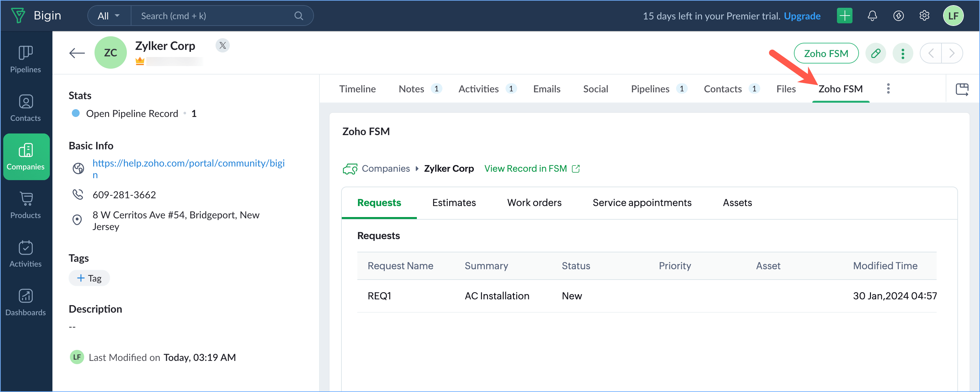Click the X (Twitter) icon beside Zylker Corp

(223, 45)
